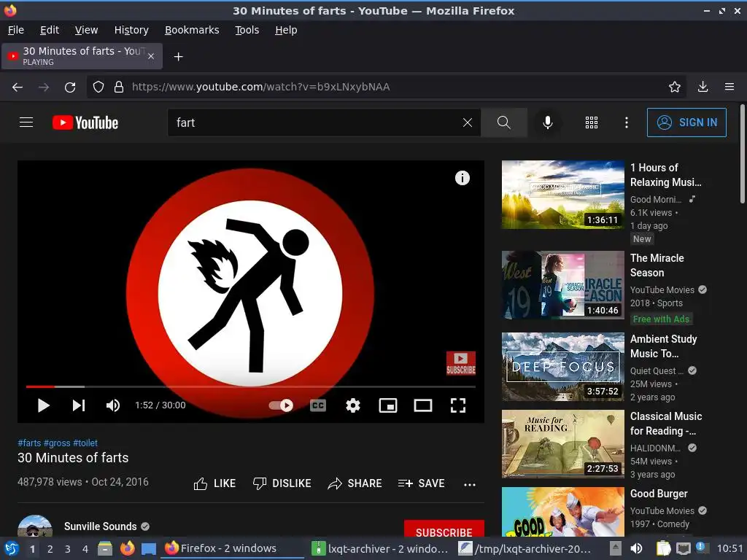The height and width of the screenshot is (560, 747).
Task: Like the video with the thumbs up
Action: tap(214, 483)
